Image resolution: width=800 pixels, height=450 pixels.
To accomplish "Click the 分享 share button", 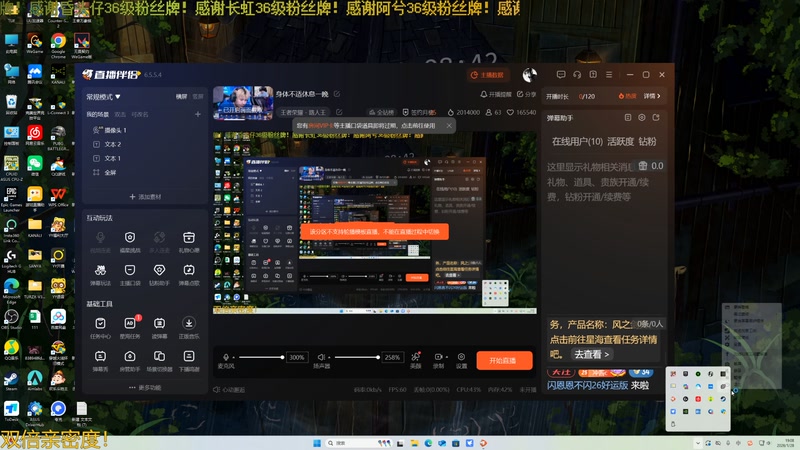I will (527, 94).
